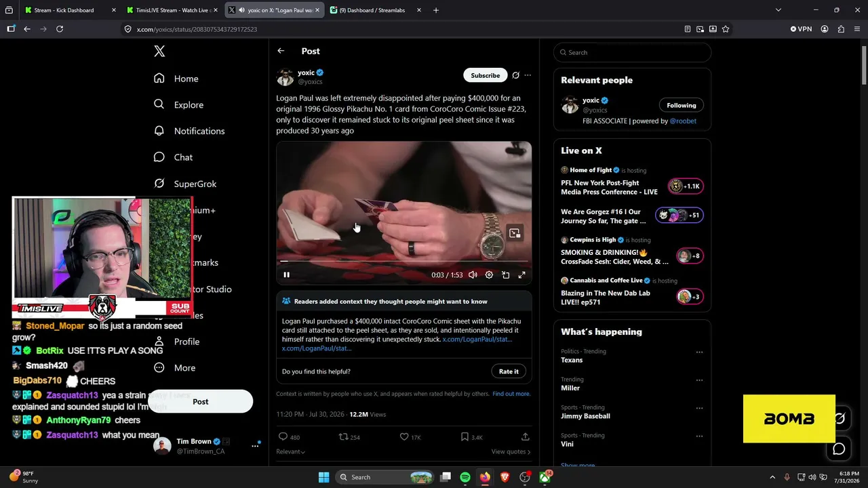The image size is (868, 488).
Task: Open the Windows Start menu
Action: (323, 477)
